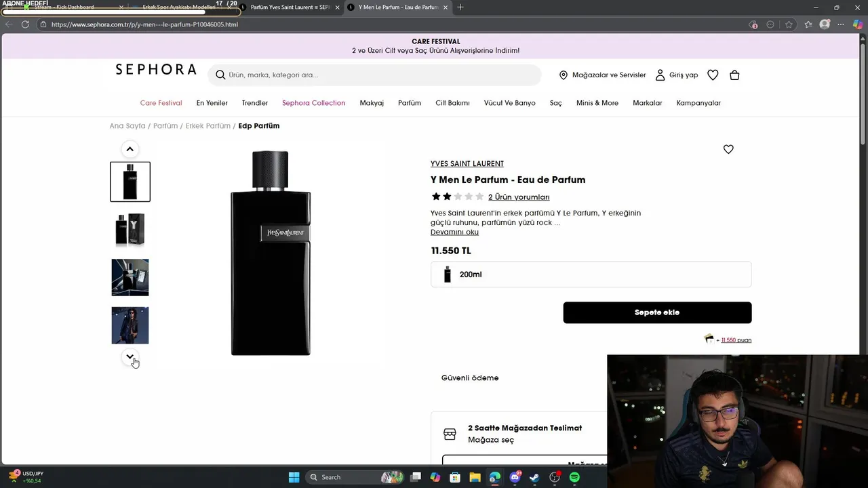
Task: Open 2 Ürün yorumları reviews link
Action: tap(519, 197)
